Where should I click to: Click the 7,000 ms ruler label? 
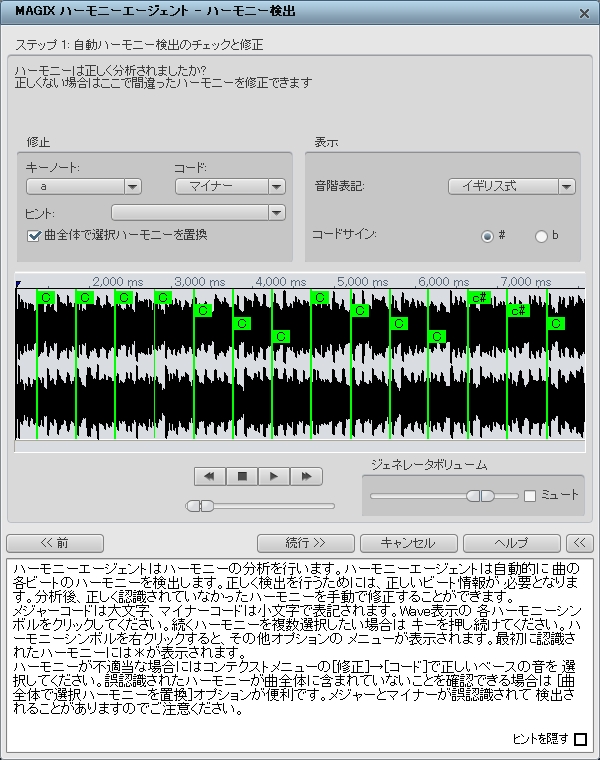coord(526,282)
